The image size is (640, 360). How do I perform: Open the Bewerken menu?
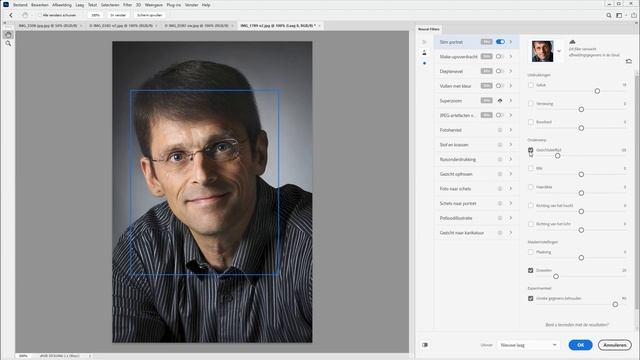pyautogui.click(x=40, y=5)
